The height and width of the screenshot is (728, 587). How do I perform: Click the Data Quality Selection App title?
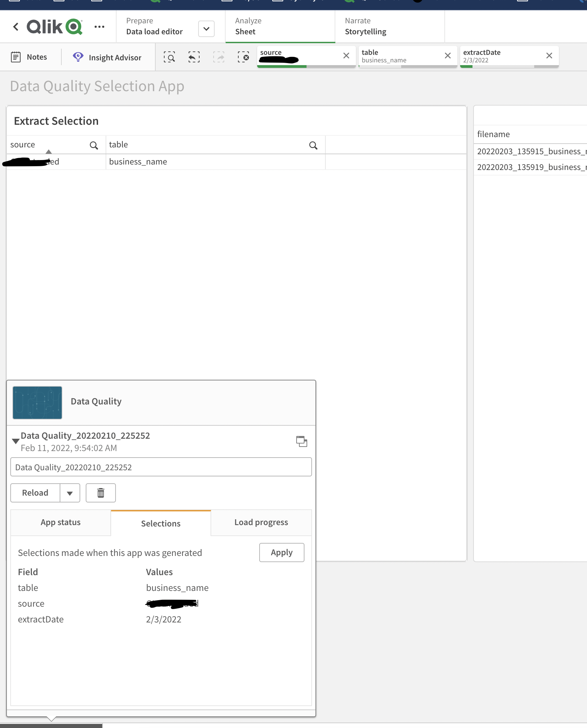(97, 86)
